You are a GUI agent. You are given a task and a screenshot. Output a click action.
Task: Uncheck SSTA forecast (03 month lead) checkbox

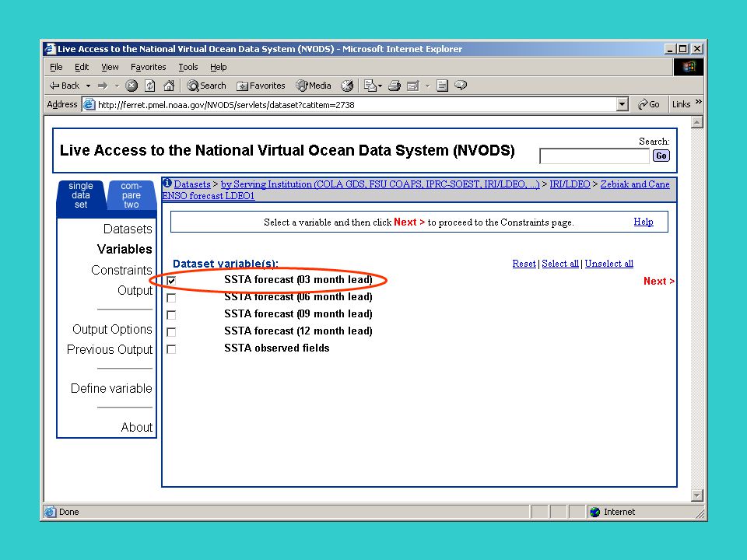171,281
